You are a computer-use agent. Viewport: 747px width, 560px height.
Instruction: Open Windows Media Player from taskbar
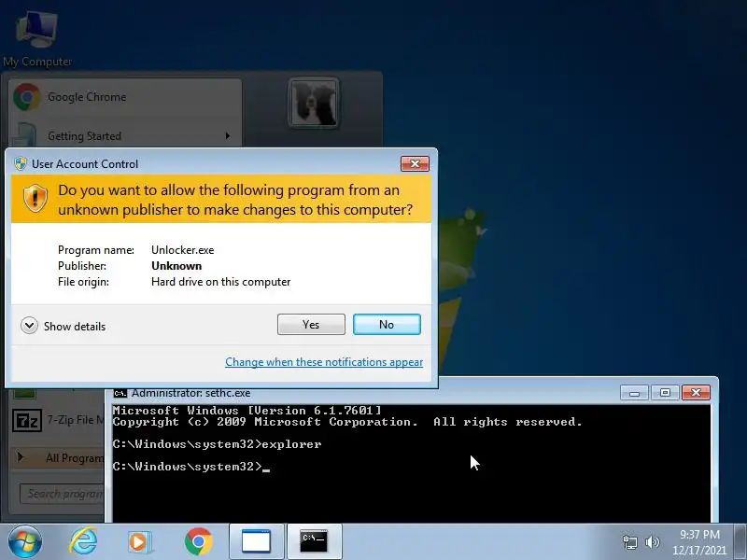(139, 542)
